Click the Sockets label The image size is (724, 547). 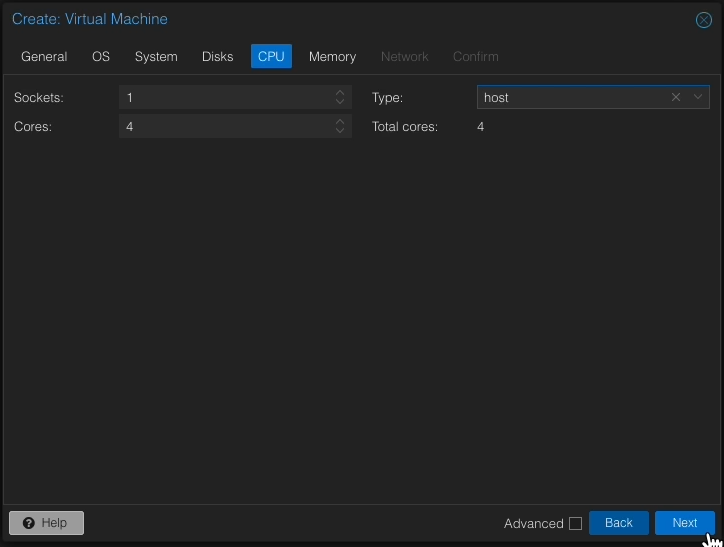(x=39, y=97)
